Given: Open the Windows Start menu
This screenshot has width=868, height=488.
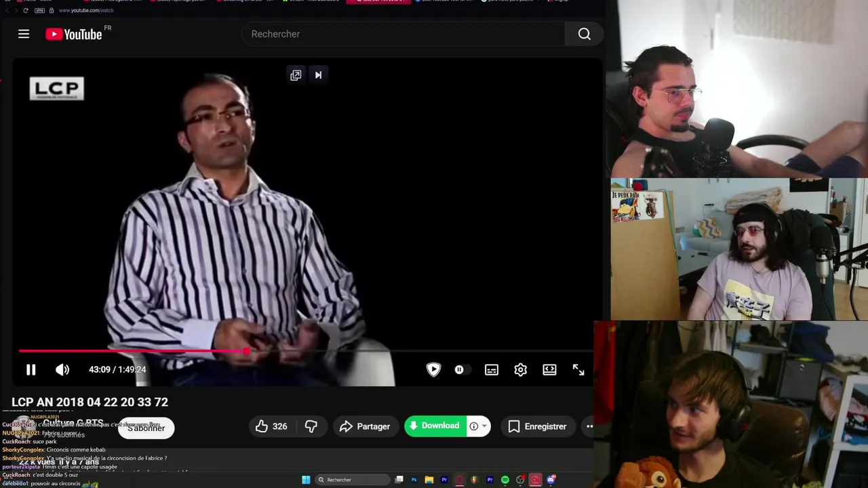Looking at the screenshot, I should pyautogui.click(x=306, y=480).
